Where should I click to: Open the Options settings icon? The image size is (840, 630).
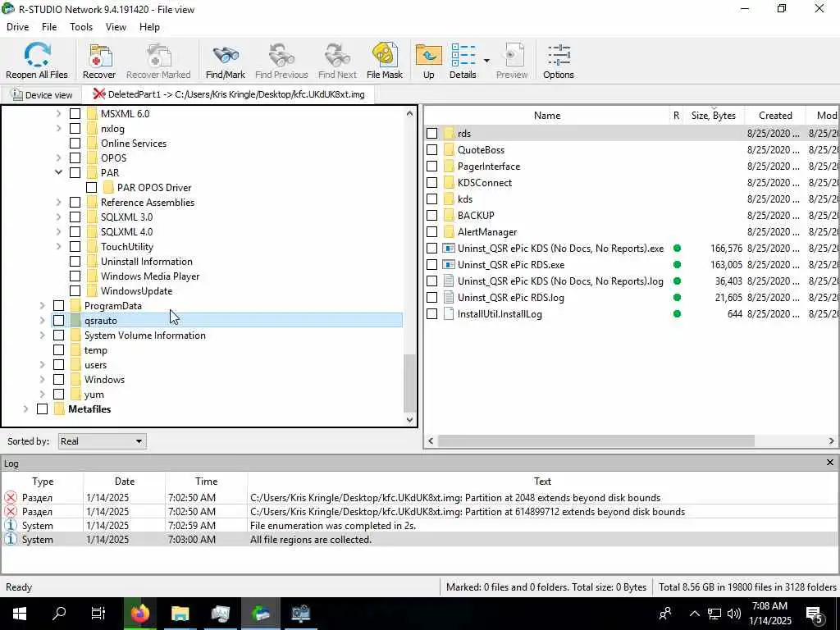559,55
